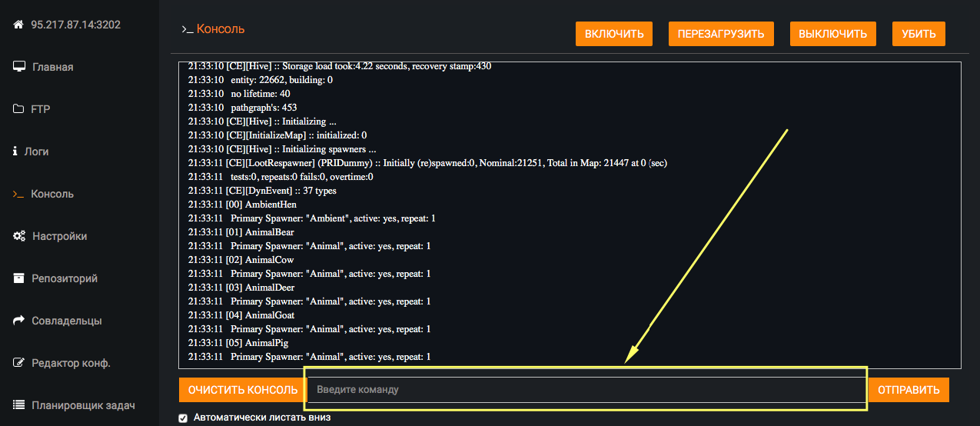The width and height of the screenshot is (980, 426).
Task: Go to the Настройки menu page
Action: (x=59, y=236)
